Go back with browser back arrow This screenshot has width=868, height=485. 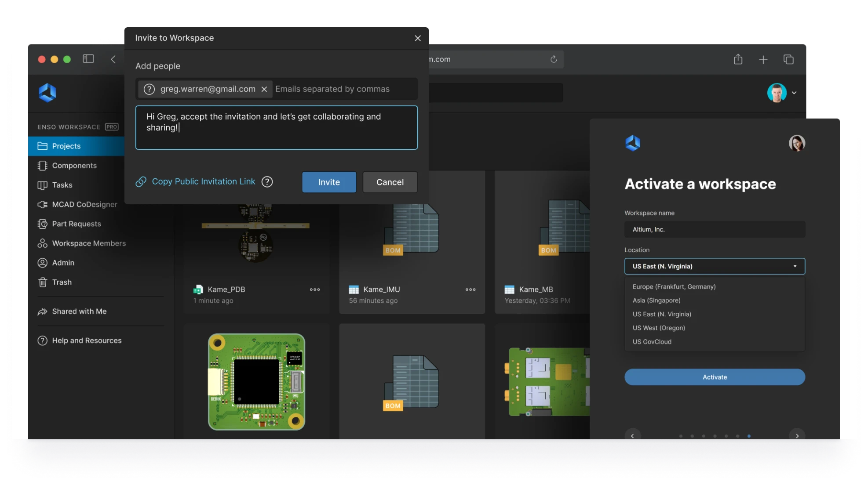coord(113,59)
